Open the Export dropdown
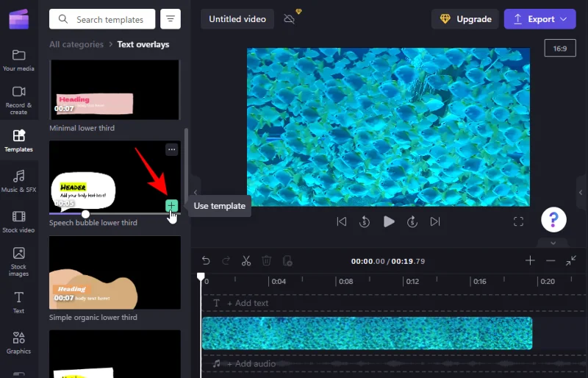The width and height of the screenshot is (588, 378). [540, 19]
